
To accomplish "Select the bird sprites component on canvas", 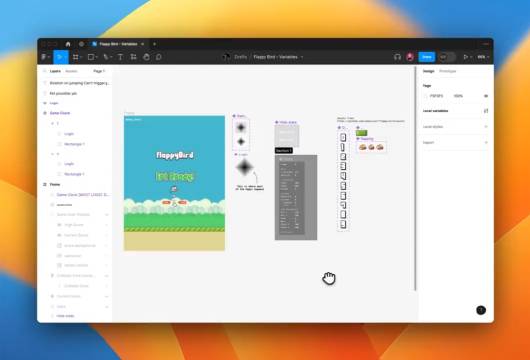I will 371,147.
